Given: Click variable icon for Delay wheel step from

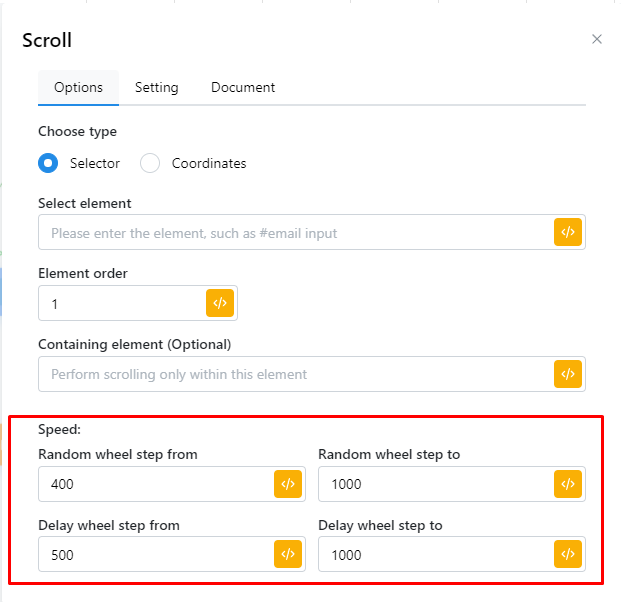Looking at the screenshot, I should [288, 554].
